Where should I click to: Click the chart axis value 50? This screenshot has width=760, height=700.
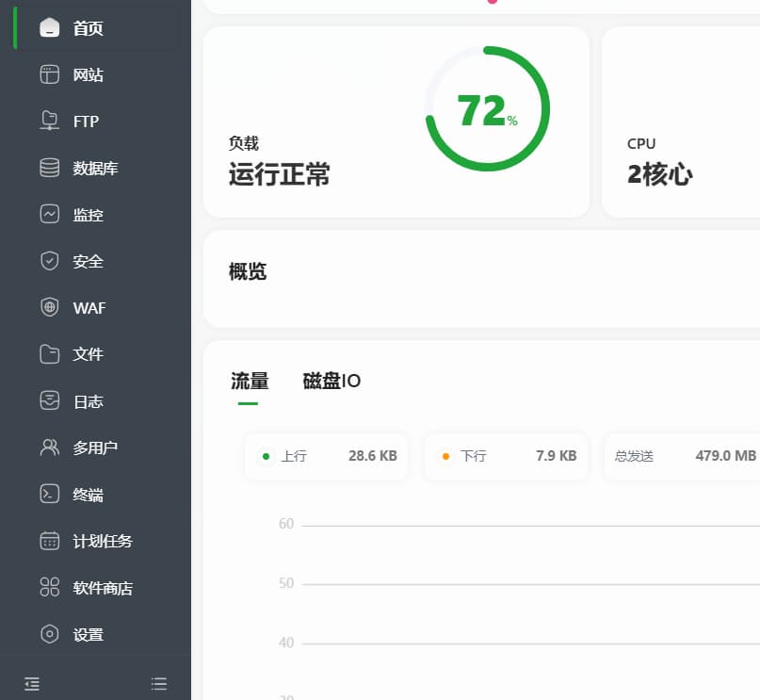(x=286, y=583)
